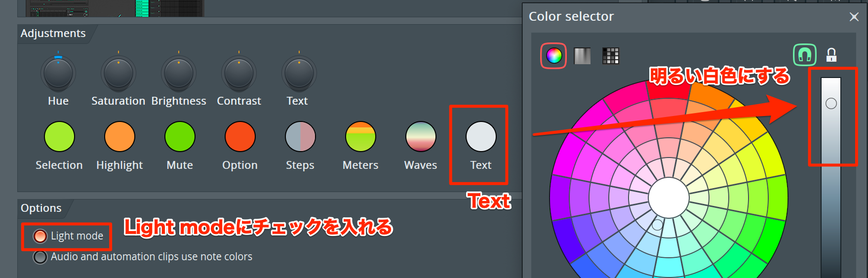The image size is (868, 278).
Task: Select the color wheel mode icon
Action: point(553,56)
